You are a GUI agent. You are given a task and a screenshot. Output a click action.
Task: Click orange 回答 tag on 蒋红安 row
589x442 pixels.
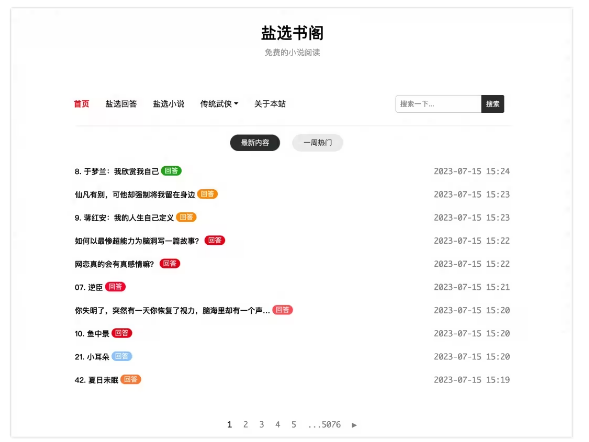(x=186, y=217)
